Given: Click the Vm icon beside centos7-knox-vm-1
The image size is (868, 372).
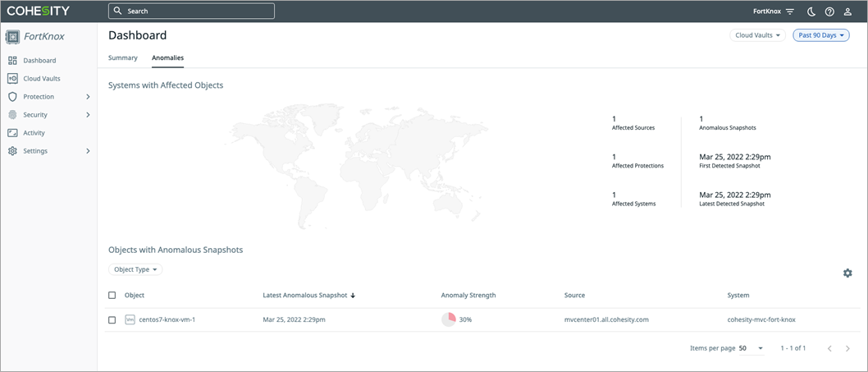Looking at the screenshot, I should [x=130, y=320].
